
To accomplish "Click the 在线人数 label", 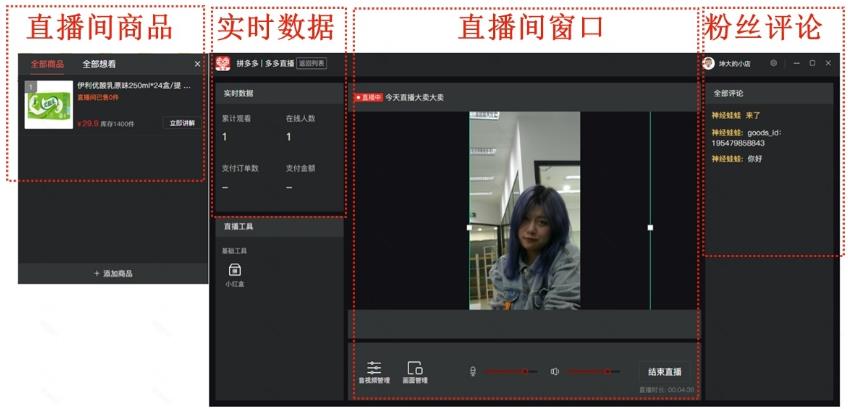I will pyautogui.click(x=300, y=118).
